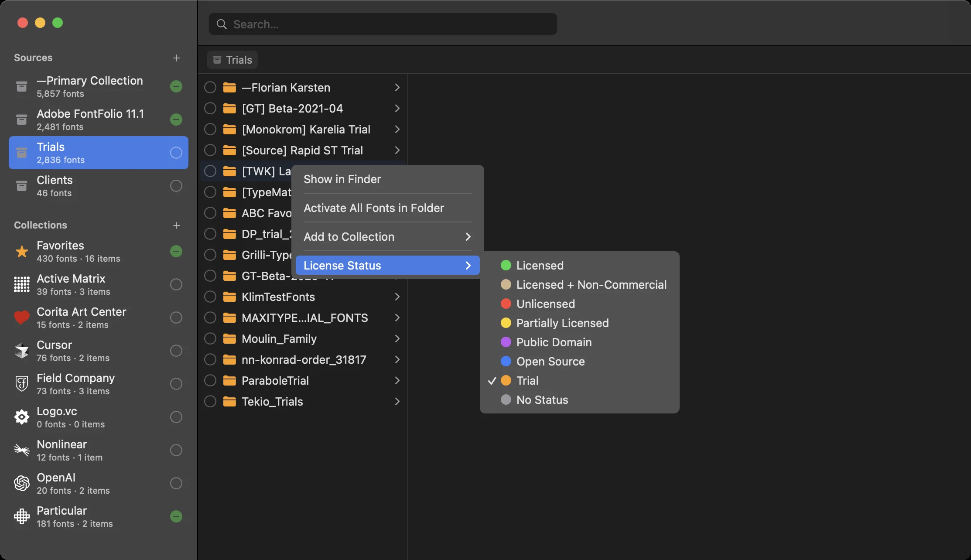Click the Trials breadcrumb button

coord(232,60)
